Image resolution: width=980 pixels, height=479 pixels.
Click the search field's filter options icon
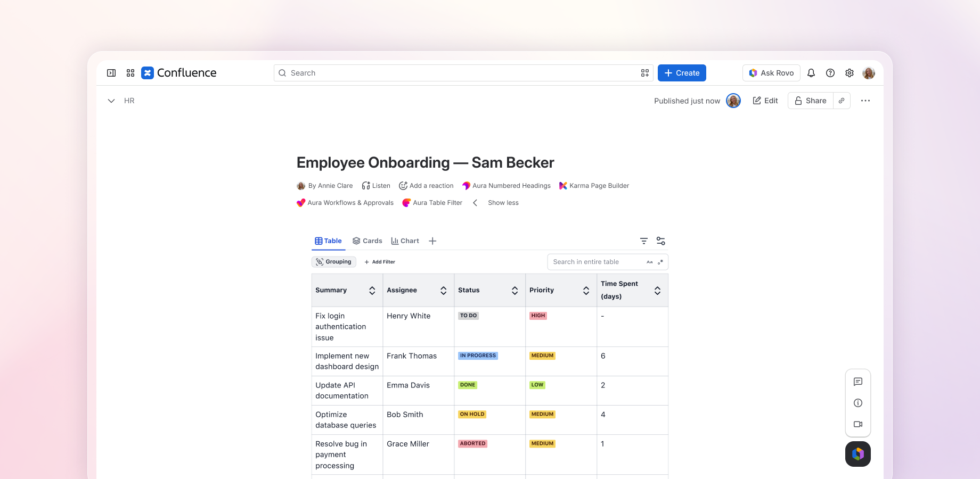point(645,73)
